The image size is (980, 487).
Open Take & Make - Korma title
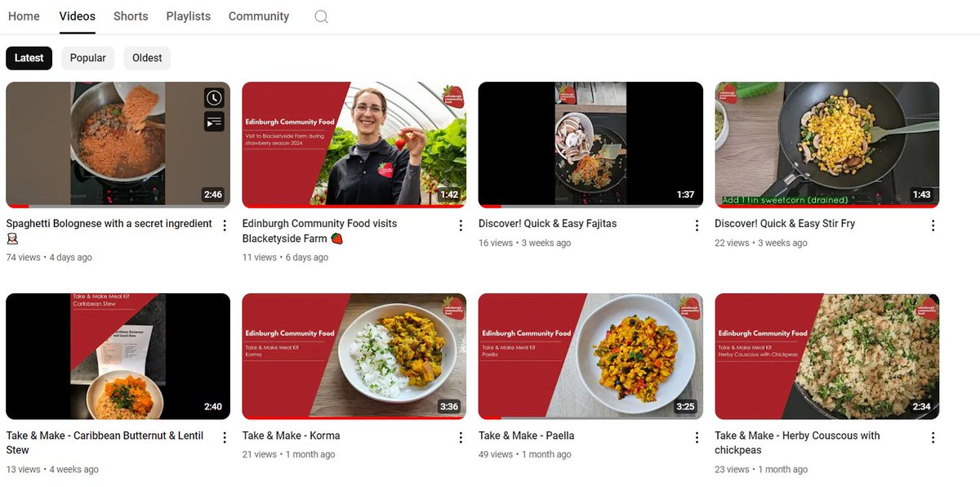291,436
